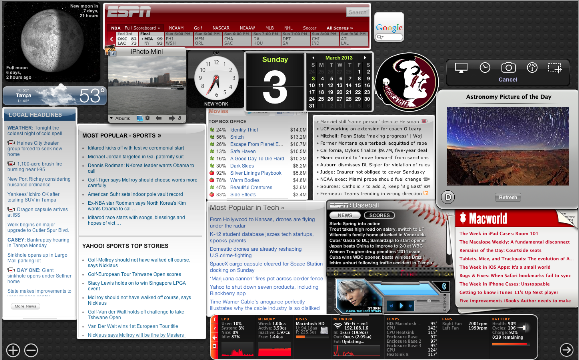The width and height of the screenshot is (579, 360).
Task: Select the dashed selection-capture icon
Action: click(x=554, y=68)
